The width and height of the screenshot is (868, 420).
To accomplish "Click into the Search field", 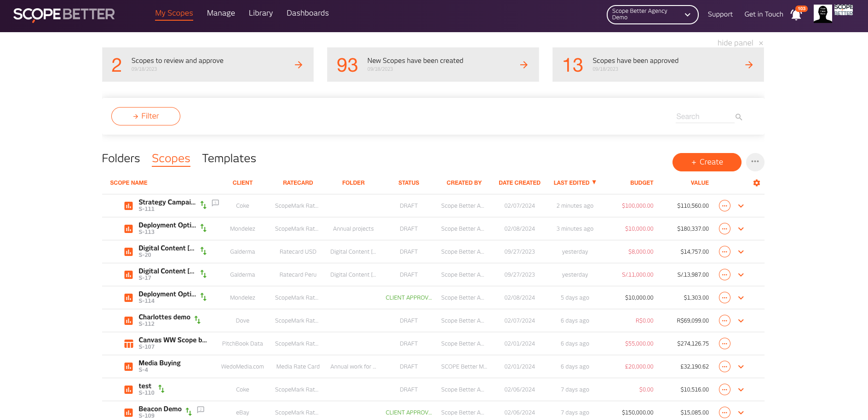I will [x=705, y=117].
